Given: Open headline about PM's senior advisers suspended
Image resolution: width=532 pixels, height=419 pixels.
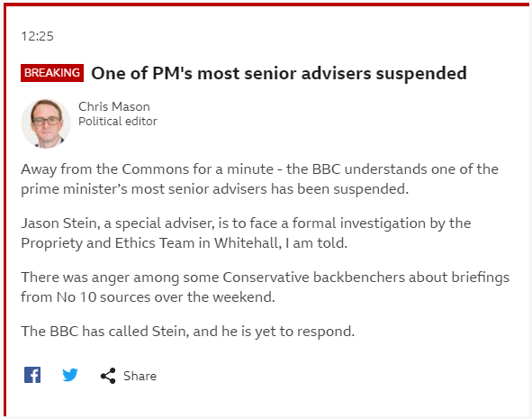Looking at the screenshot, I should click(x=279, y=73).
